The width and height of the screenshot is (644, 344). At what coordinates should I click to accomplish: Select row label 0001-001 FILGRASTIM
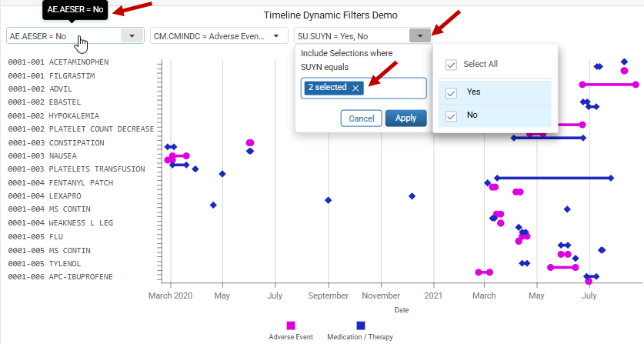click(x=52, y=75)
